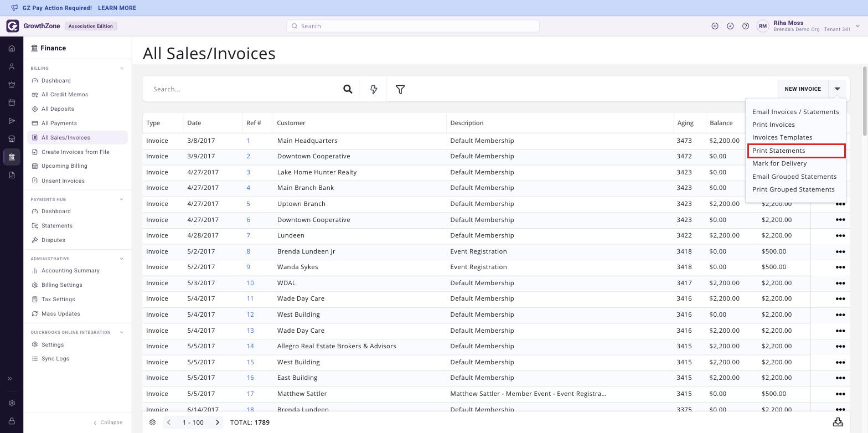The height and width of the screenshot is (433, 868).
Task: Select Print Grouped Statements option
Action: (793, 189)
